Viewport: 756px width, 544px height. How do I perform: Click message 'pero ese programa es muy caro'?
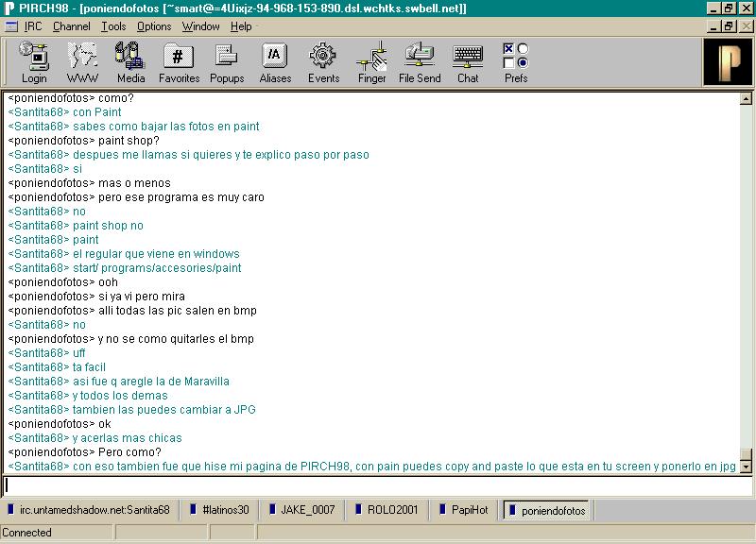(180, 197)
